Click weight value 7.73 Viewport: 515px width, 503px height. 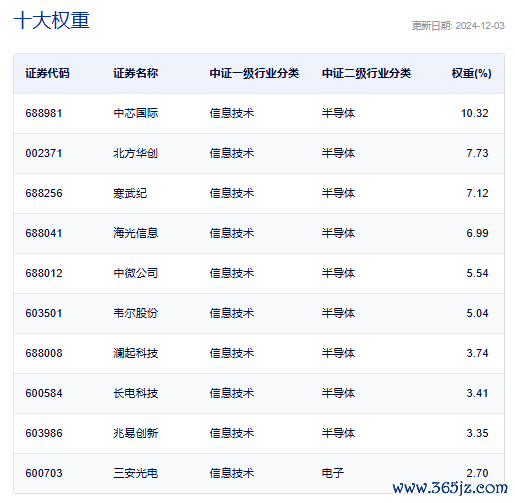click(477, 153)
